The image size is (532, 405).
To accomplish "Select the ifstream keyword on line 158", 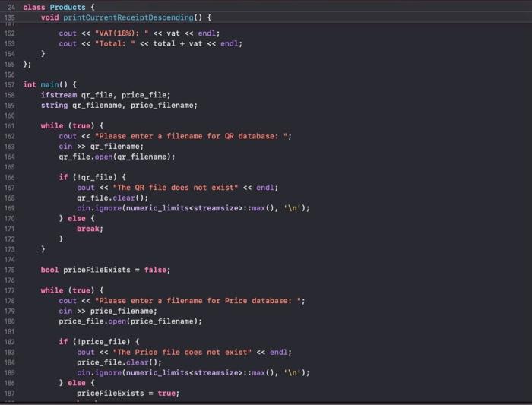I will 59,95.
